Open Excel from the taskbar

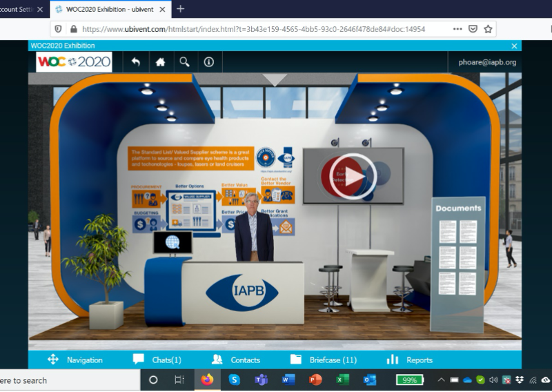tap(342, 380)
